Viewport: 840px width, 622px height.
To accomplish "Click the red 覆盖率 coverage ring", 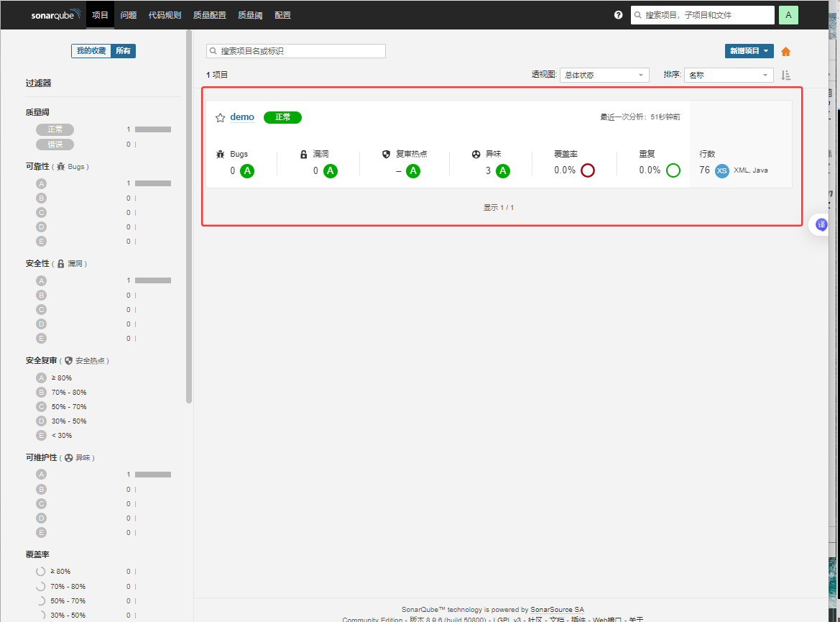I will (588, 170).
